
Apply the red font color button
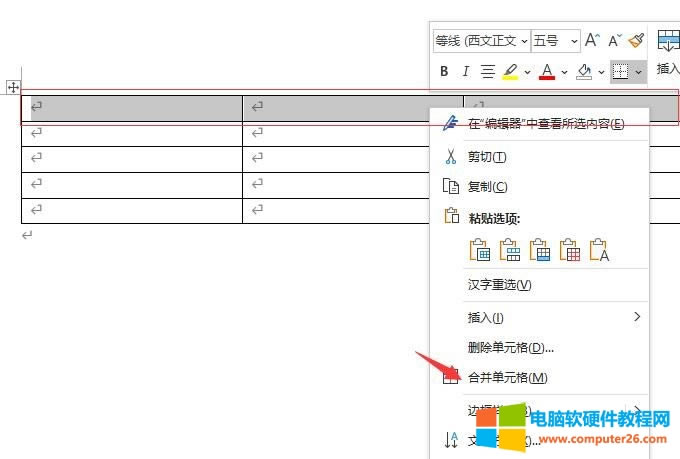point(547,71)
